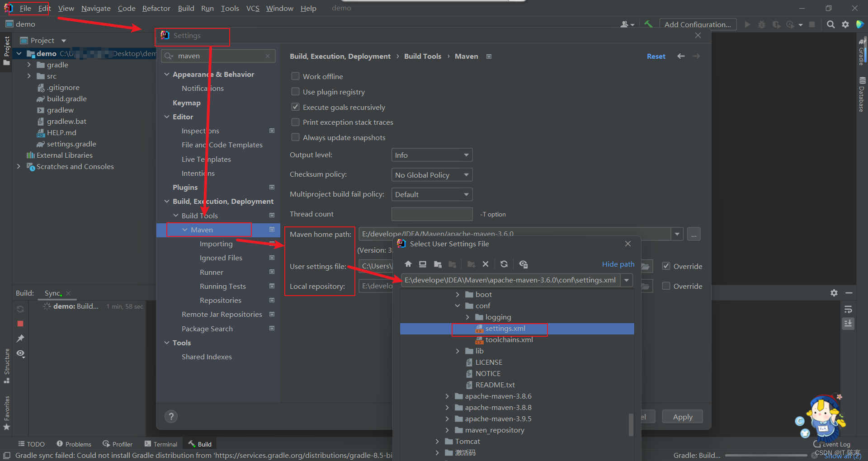The width and height of the screenshot is (868, 461).
Task: Open the Database tool window on right strip
Action: [x=862, y=94]
